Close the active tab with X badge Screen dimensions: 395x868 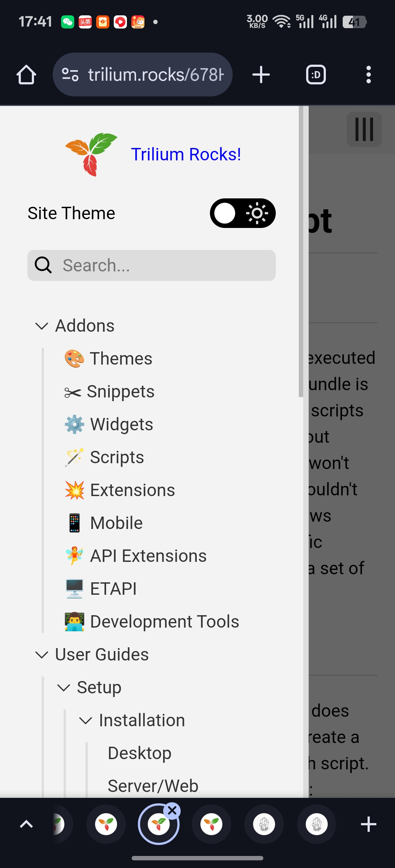[172, 811]
